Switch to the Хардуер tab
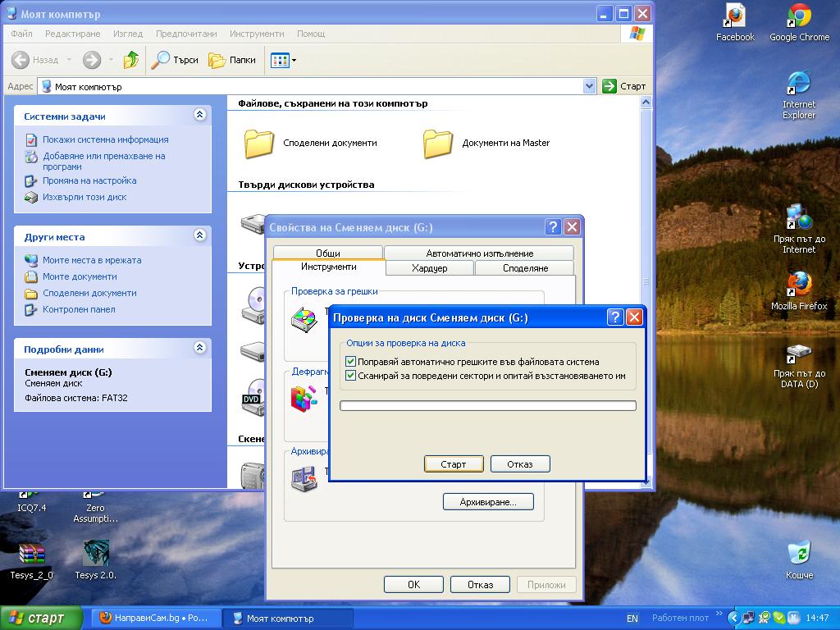Image resolution: width=840 pixels, height=630 pixels. (x=430, y=268)
